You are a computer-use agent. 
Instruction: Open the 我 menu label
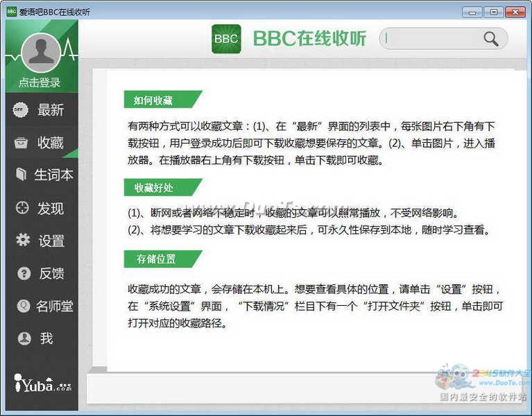pyautogui.click(x=46, y=338)
